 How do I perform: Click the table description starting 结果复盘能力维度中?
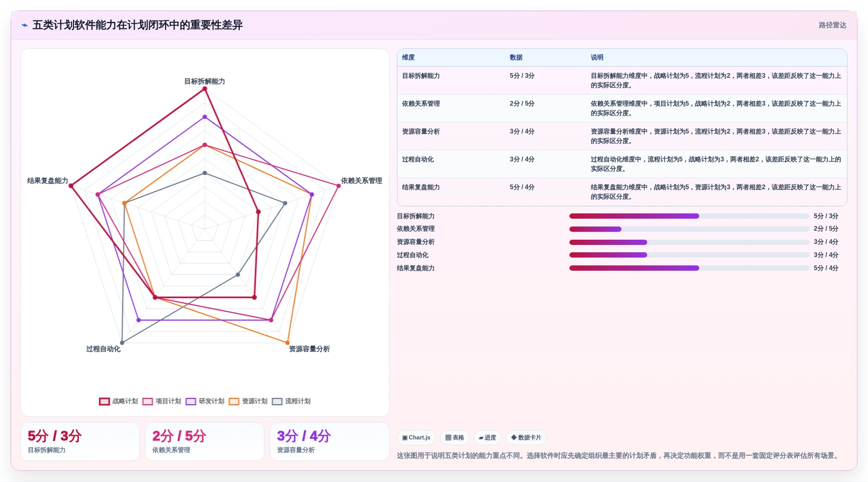716,192
